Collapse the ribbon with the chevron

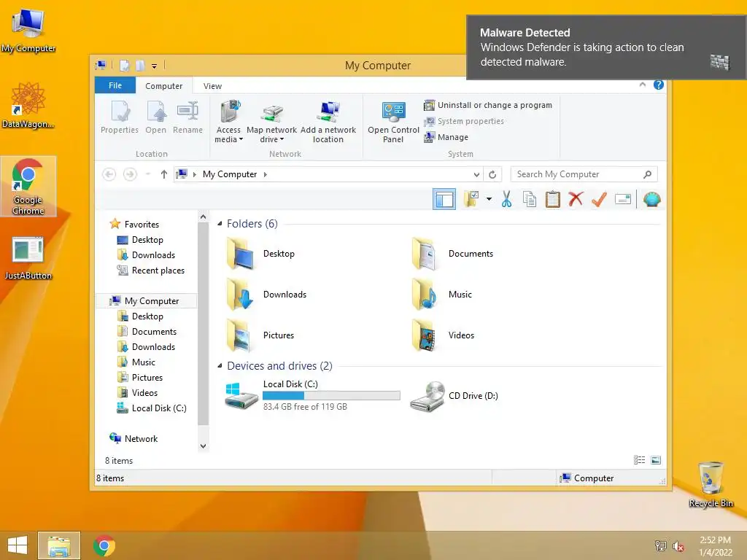pos(642,85)
